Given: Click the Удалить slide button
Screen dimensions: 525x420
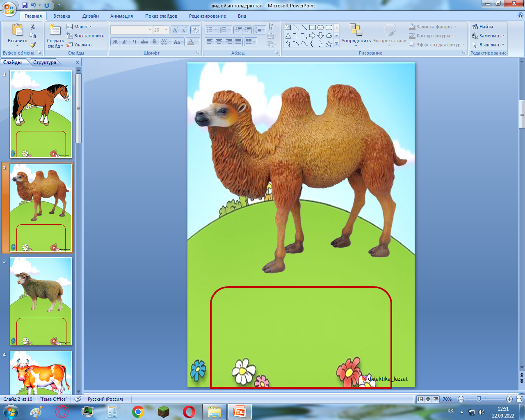Looking at the screenshot, I should [80, 45].
